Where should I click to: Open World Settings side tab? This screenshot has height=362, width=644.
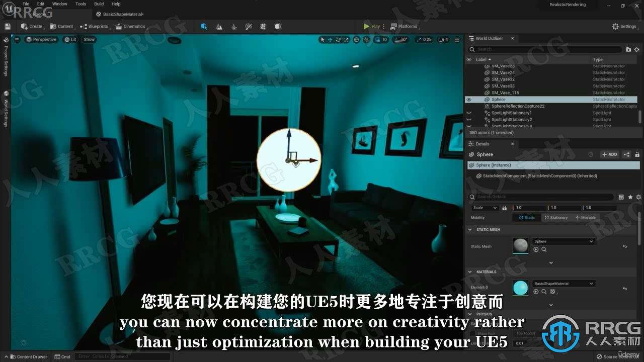[6, 109]
